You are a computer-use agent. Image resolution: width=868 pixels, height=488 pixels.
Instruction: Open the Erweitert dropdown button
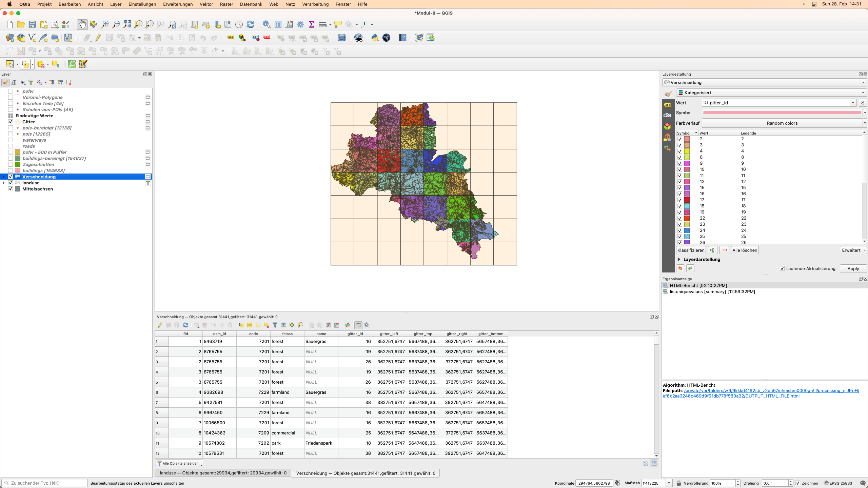pos(853,250)
